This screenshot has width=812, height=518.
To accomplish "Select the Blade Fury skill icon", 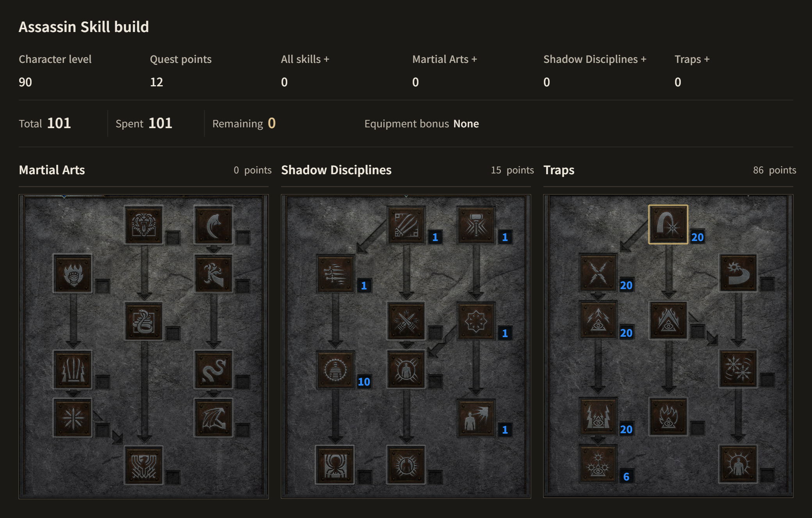I will click(738, 369).
